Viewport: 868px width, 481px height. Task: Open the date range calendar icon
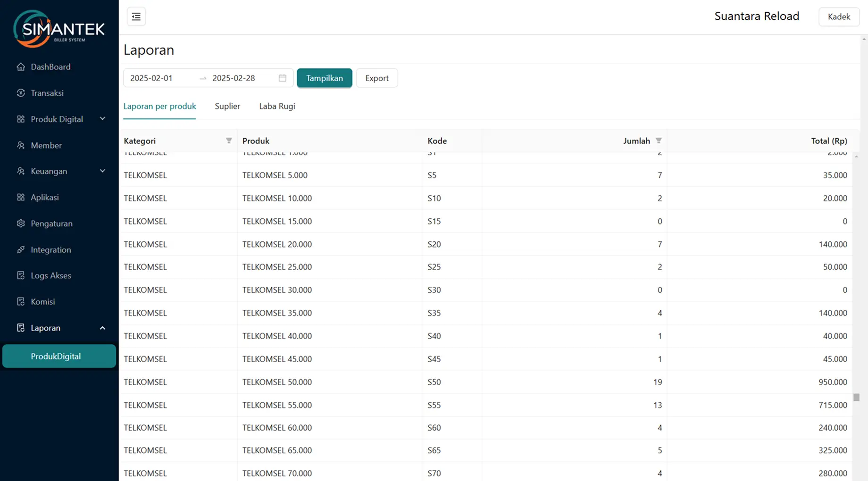(283, 78)
